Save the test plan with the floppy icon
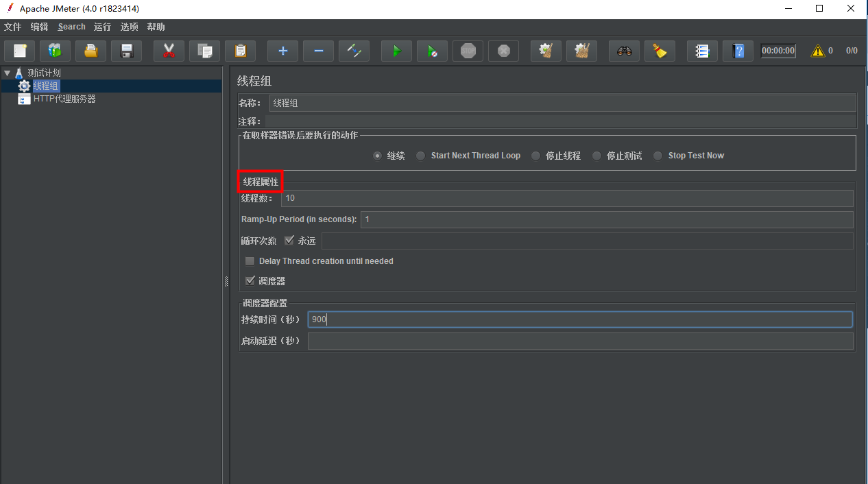 coord(126,51)
